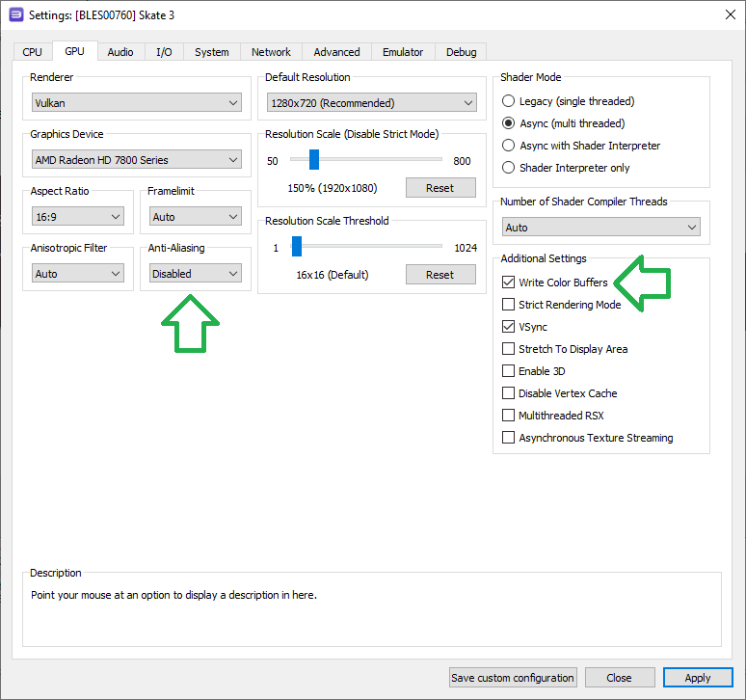This screenshot has width=746, height=700.
Task: Open the Aspect Ratio 16:9 dropdown
Action: click(x=78, y=217)
